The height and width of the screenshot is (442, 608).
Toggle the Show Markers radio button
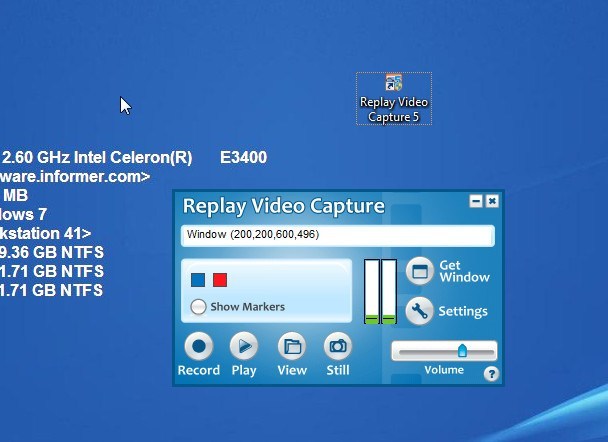(198, 307)
